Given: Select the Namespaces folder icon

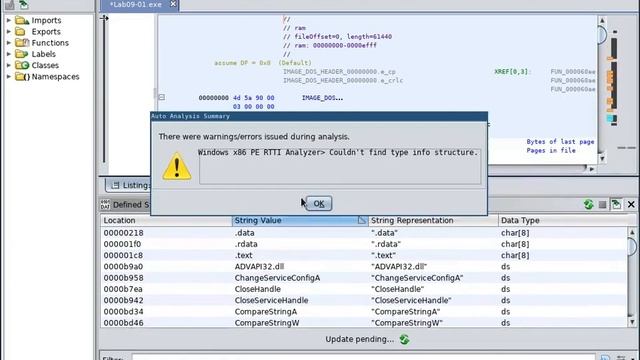Looking at the screenshot, I should point(22,76).
